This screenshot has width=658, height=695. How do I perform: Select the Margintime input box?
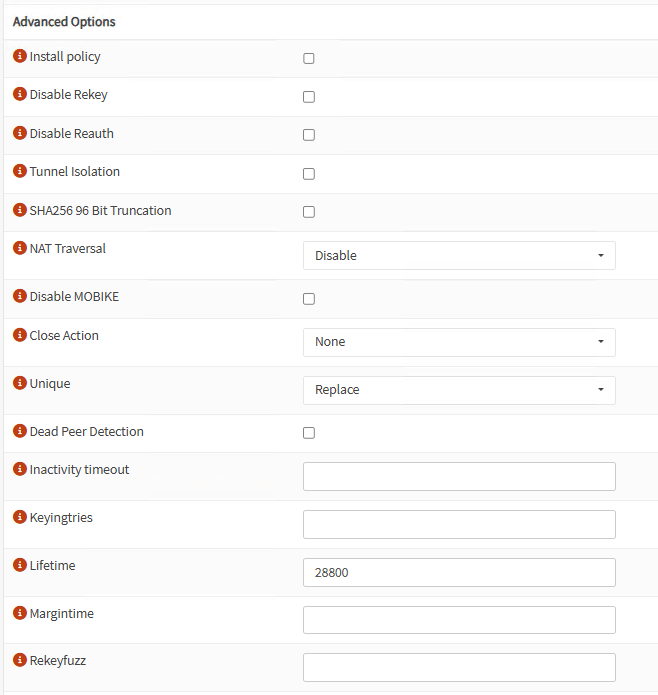pyautogui.click(x=459, y=620)
